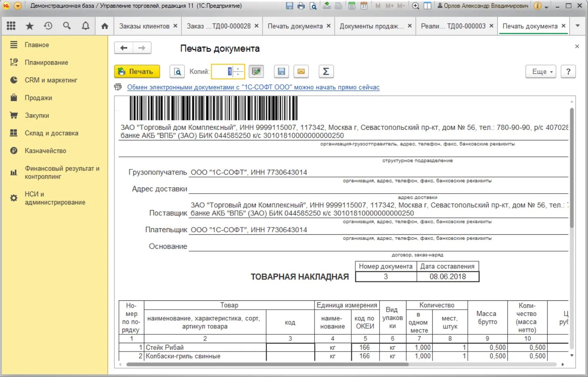Increase copies with stepper up arrow
This screenshot has height=377, width=588.
238,69
